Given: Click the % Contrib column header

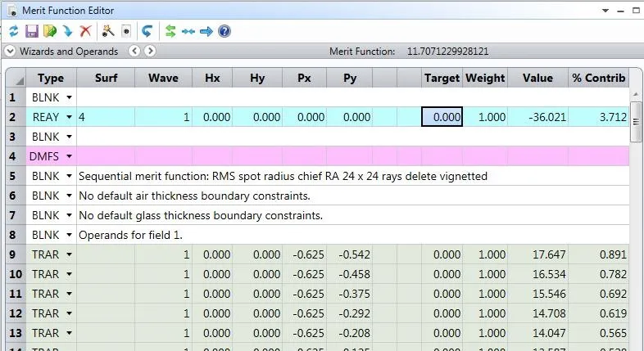Looking at the screenshot, I should click(x=599, y=79).
